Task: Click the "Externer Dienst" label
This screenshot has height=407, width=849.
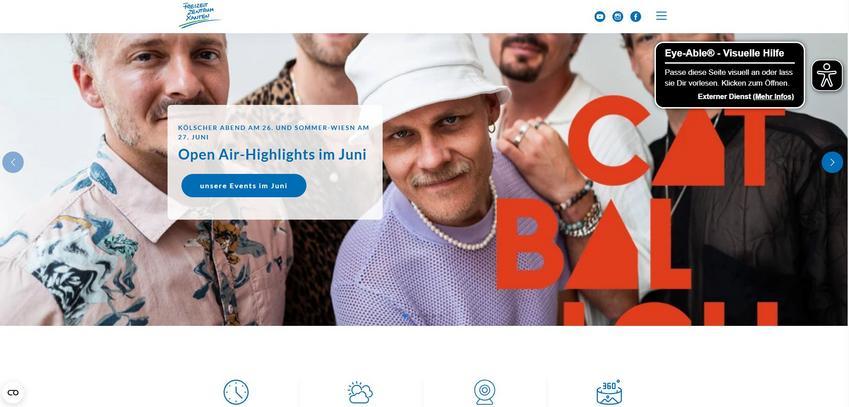Action: [x=724, y=96]
